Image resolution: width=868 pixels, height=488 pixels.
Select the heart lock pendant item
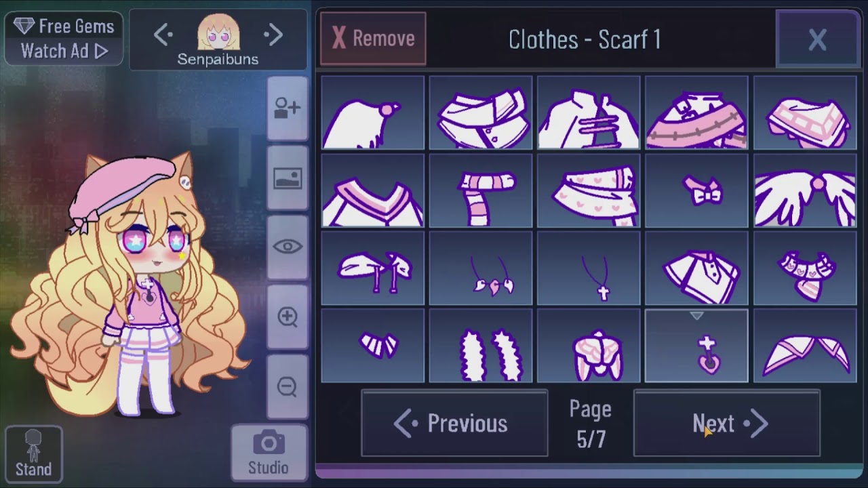pos(696,346)
